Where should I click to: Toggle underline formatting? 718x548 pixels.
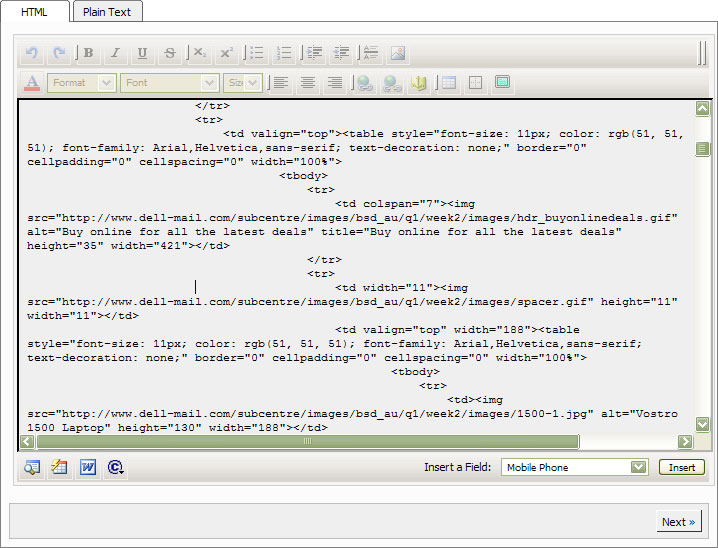[x=142, y=53]
